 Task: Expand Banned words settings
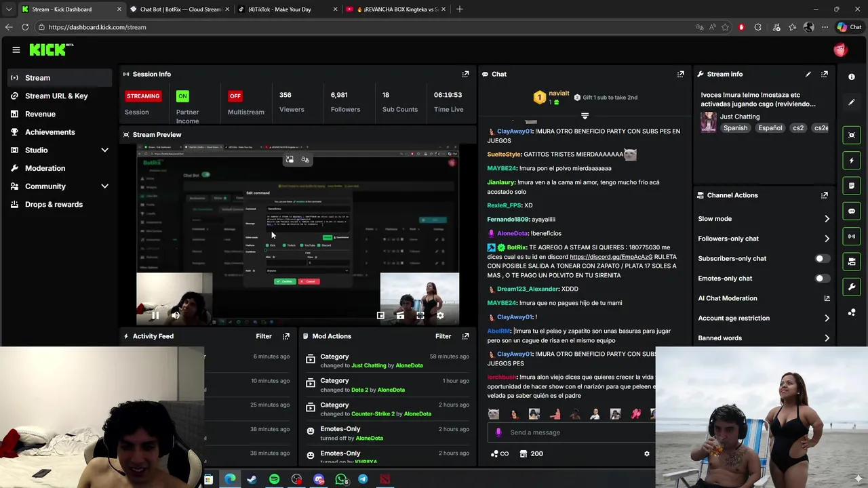[827, 338]
